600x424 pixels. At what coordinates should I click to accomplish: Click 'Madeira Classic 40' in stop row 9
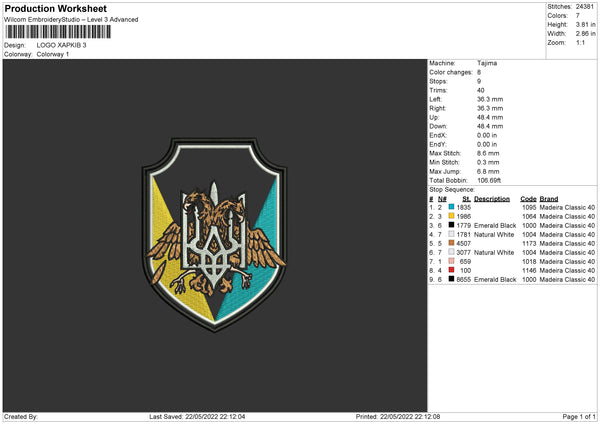tap(567, 279)
